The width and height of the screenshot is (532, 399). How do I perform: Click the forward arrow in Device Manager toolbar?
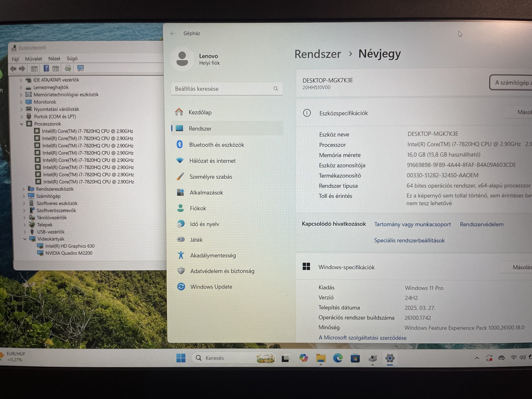(22, 68)
